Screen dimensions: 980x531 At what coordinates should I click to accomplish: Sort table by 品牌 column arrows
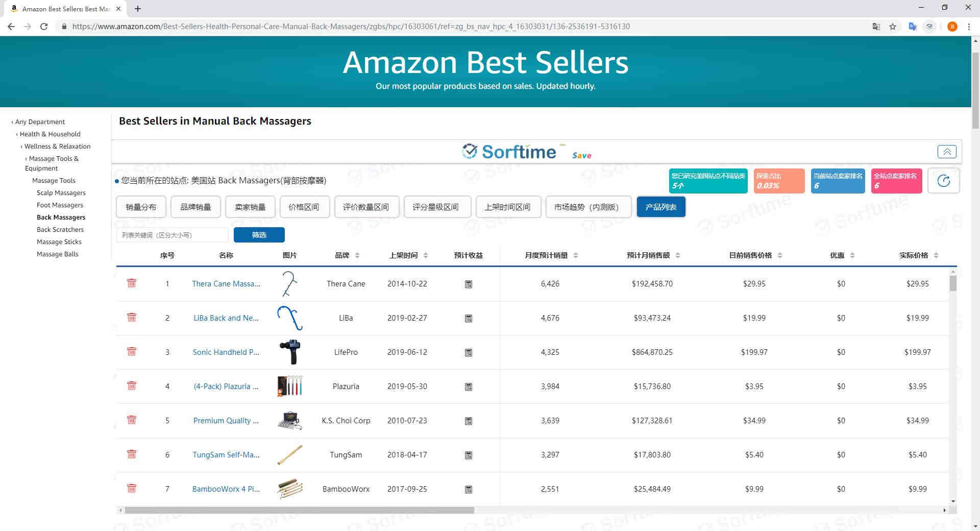click(357, 255)
